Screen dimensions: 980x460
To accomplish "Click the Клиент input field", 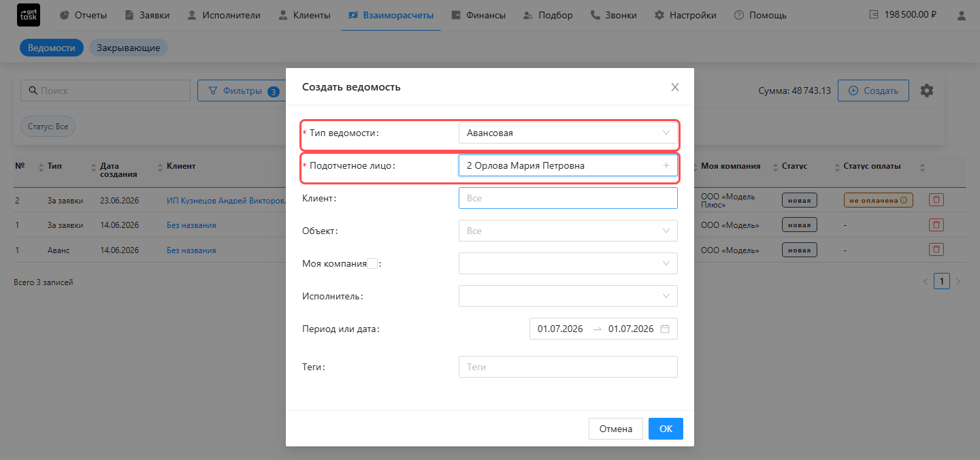I will tap(568, 198).
